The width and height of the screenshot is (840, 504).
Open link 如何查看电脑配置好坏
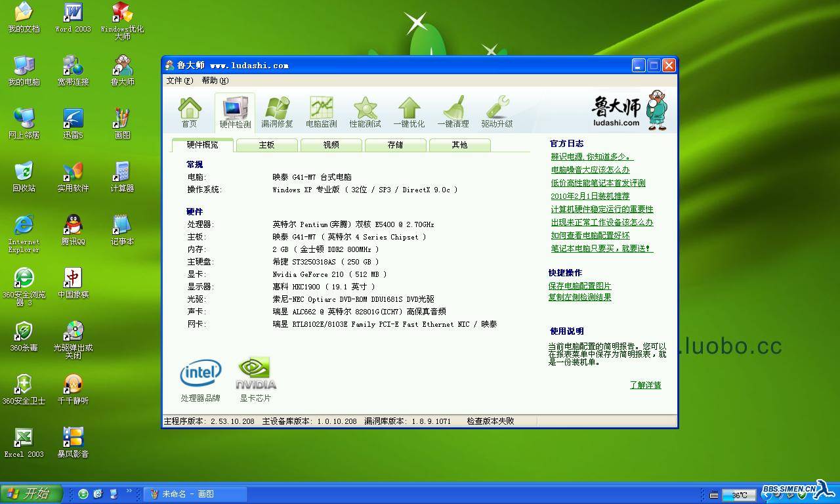click(590, 236)
